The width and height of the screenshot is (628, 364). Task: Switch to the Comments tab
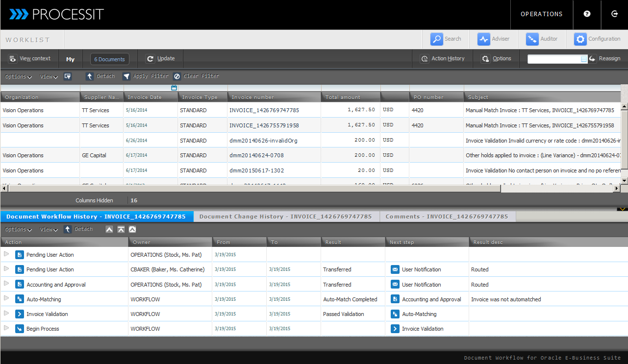pyautogui.click(x=447, y=217)
